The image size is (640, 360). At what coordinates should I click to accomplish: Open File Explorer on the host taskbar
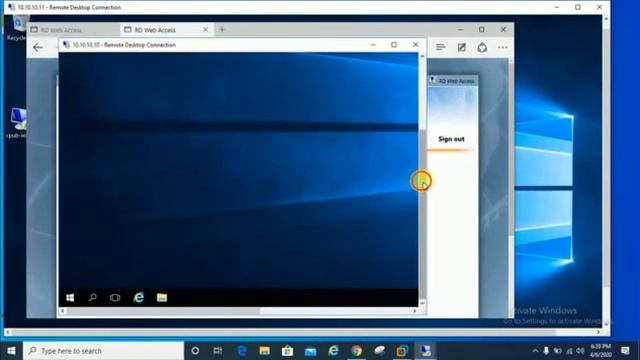(264, 351)
